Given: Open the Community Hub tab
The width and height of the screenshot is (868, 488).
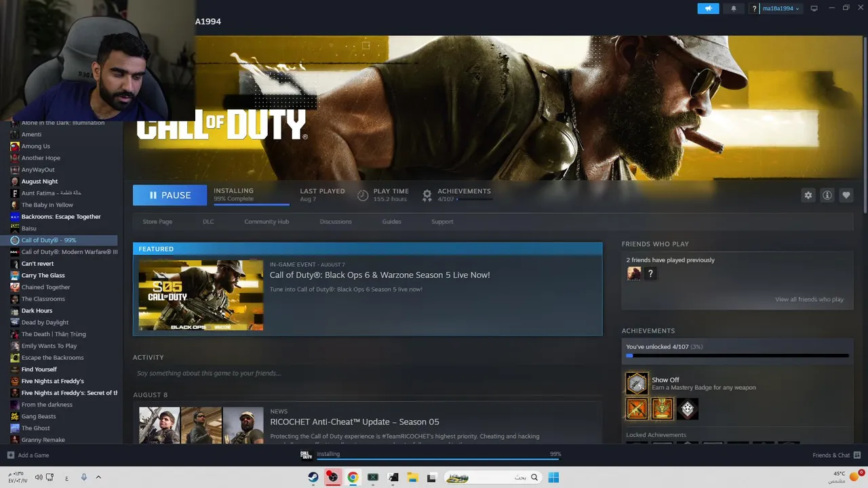Looking at the screenshot, I should pos(267,222).
